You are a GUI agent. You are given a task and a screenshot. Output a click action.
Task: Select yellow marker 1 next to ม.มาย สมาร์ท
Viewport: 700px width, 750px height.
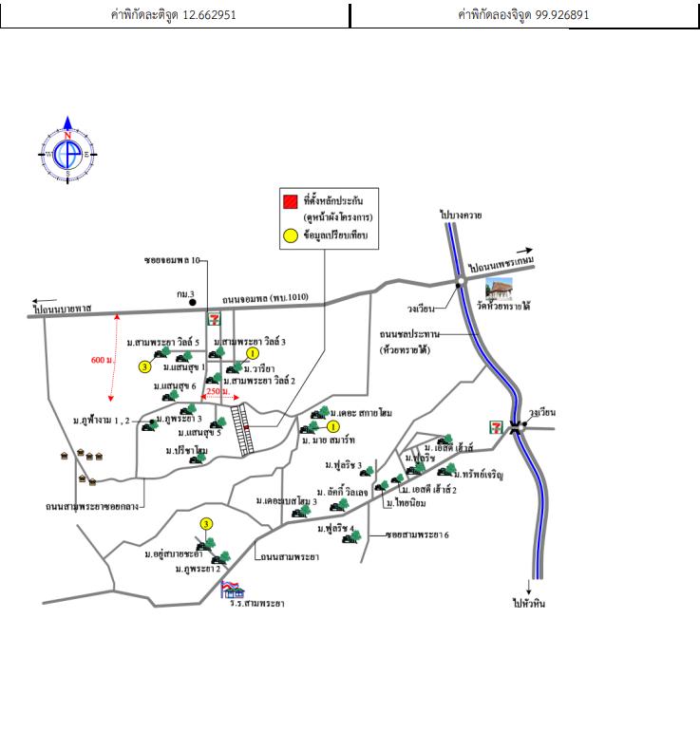(x=333, y=427)
